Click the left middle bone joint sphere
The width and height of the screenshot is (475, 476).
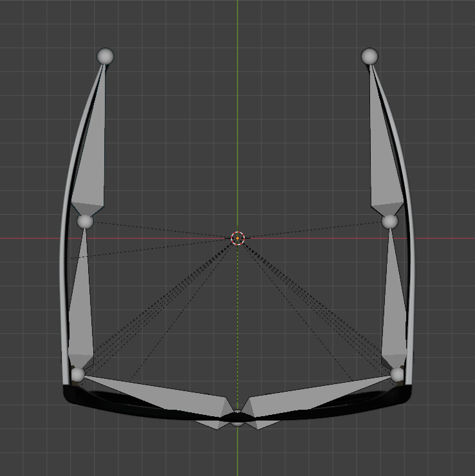[x=85, y=222]
